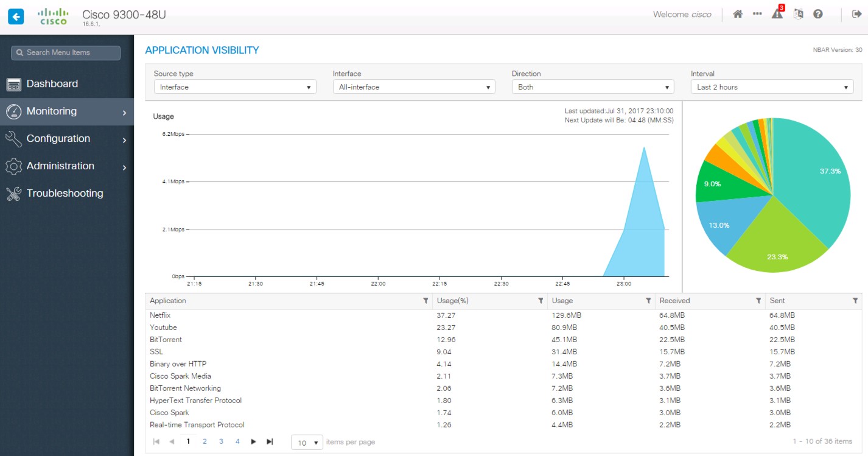Open the items per page dropdown
The width and height of the screenshot is (868, 456).
tap(307, 442)
